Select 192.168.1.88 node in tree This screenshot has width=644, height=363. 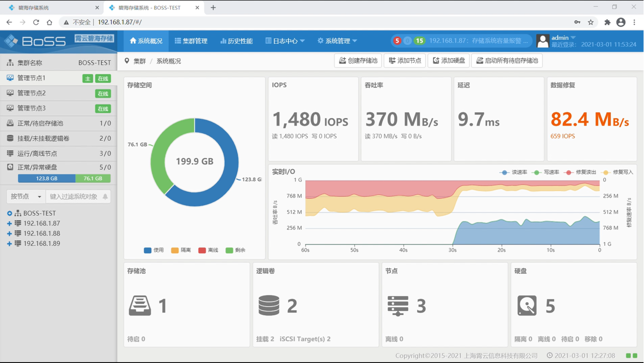coord(42,234)
